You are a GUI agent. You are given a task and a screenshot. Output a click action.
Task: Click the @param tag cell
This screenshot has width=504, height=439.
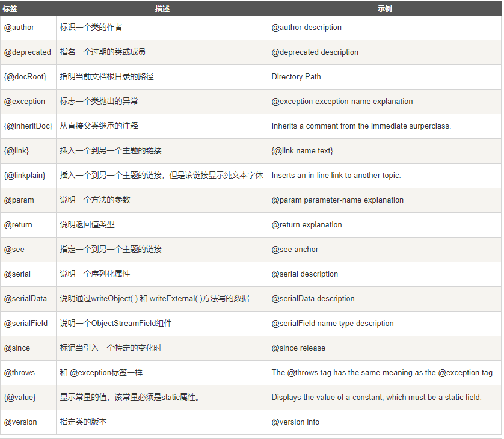coord(17,200)
